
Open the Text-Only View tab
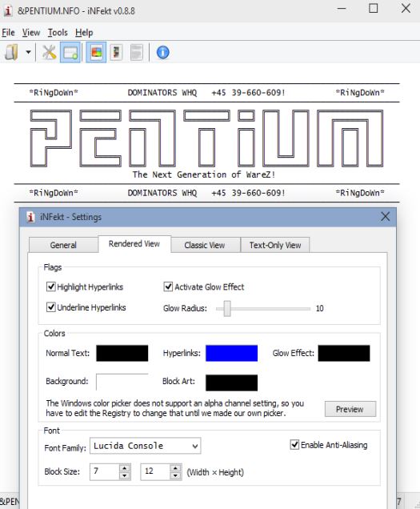(275, 245)
